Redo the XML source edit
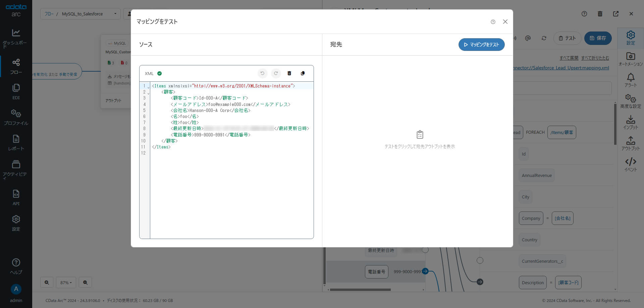The image size is (644, 308). click(x=276, y=73)
